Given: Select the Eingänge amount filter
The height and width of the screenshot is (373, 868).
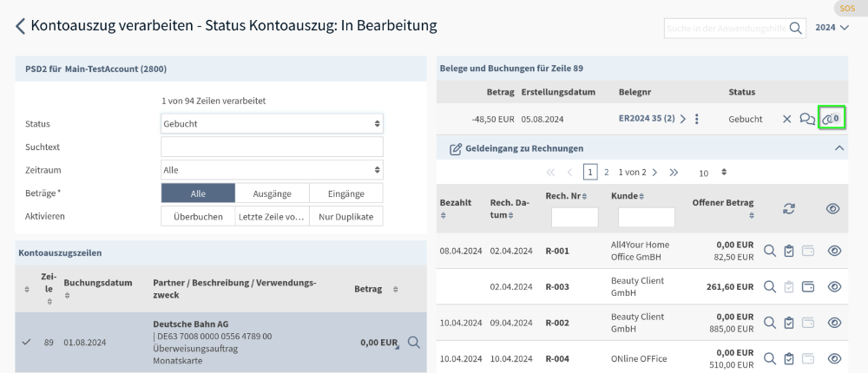Looking at the screenshot, I should point(345,193).
